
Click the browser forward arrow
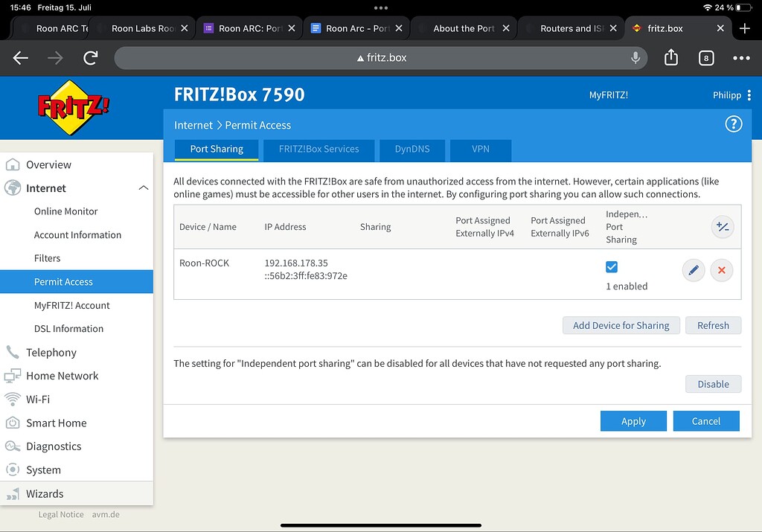(x=55, y=58)
